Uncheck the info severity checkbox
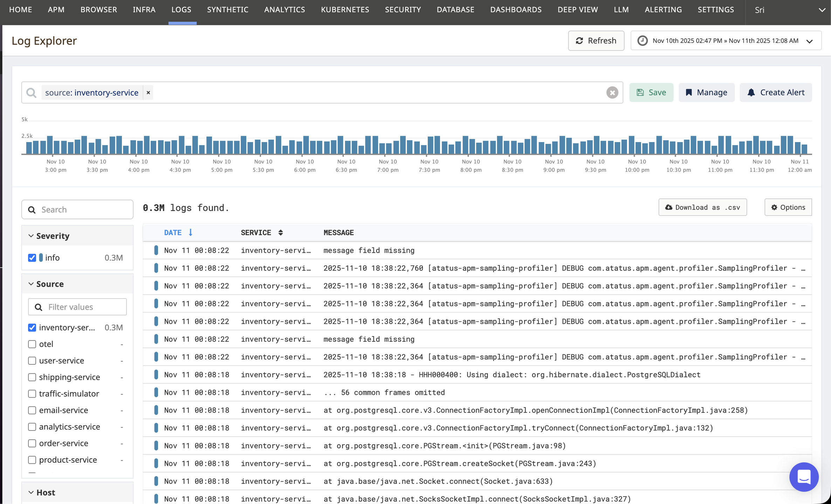Screen dimensions: 831x504 pos(32,258)
